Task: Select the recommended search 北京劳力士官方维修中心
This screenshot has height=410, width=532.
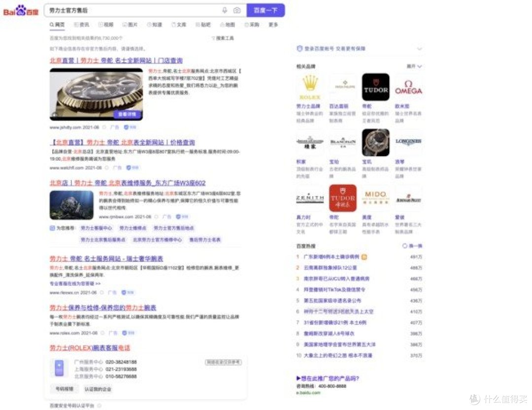Action: [x=157, y=240]
